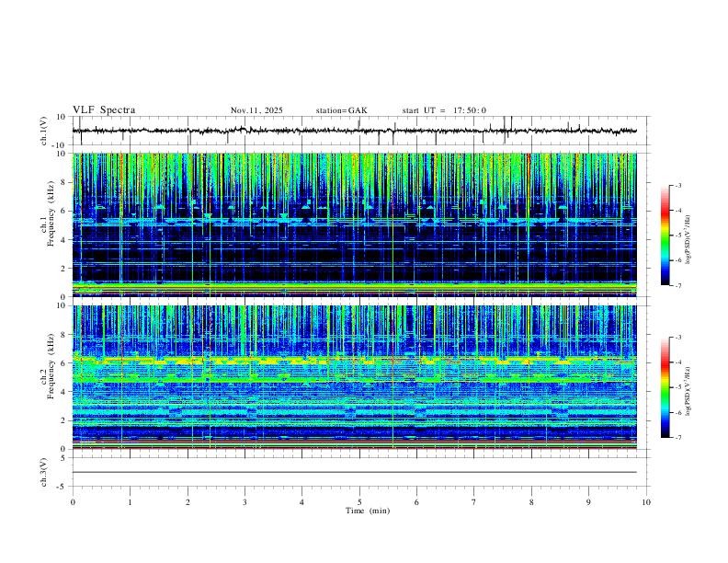Image resolution: width=728 pixels, height=563 pixels.
Task: Click the "2" tick on ch.1 frequency axis
Action: 63,268
